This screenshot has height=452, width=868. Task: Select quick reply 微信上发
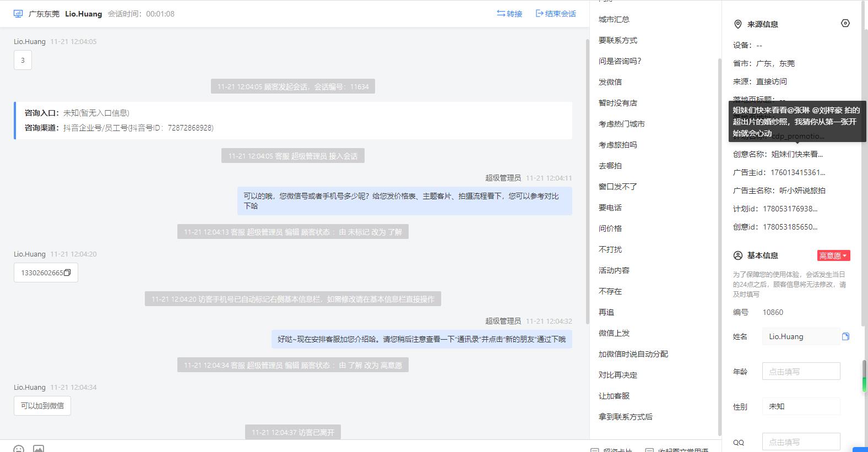coord(614,333)
